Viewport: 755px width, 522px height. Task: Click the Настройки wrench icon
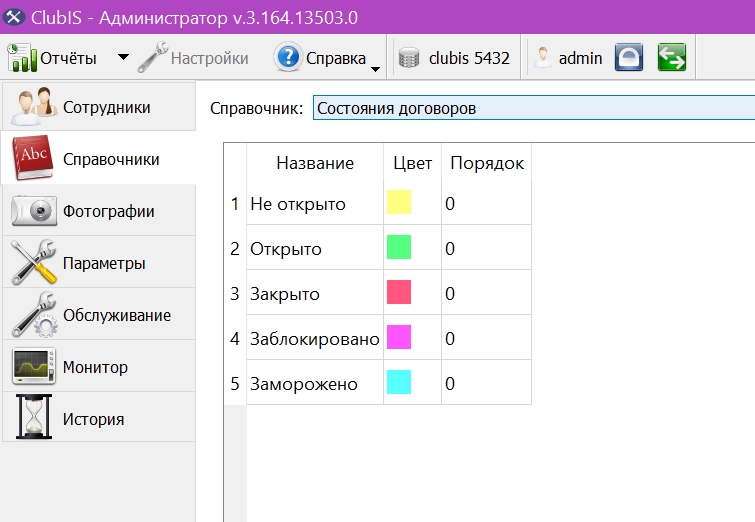[x=153, y=57]
